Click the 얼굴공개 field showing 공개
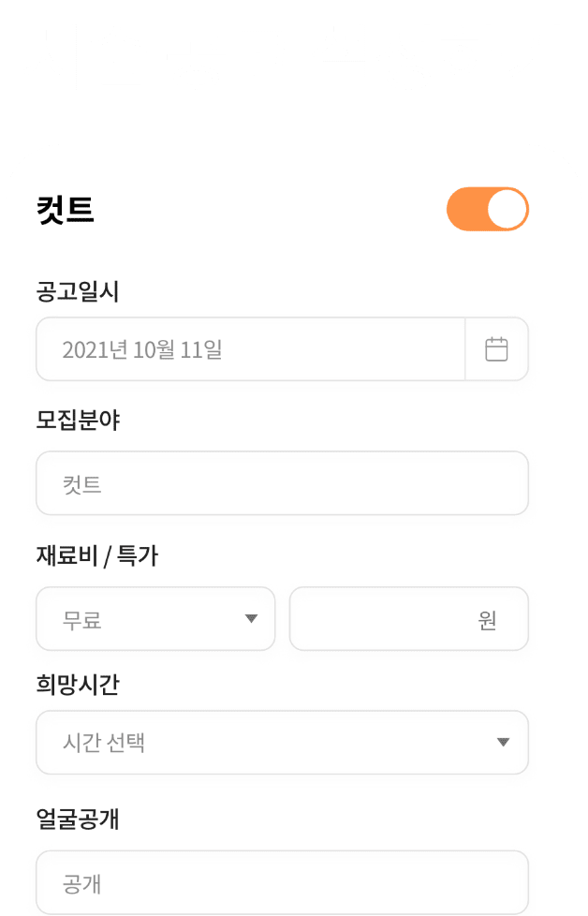The width and height of the screenshot is (588, 916). click(x=282, y=882)
